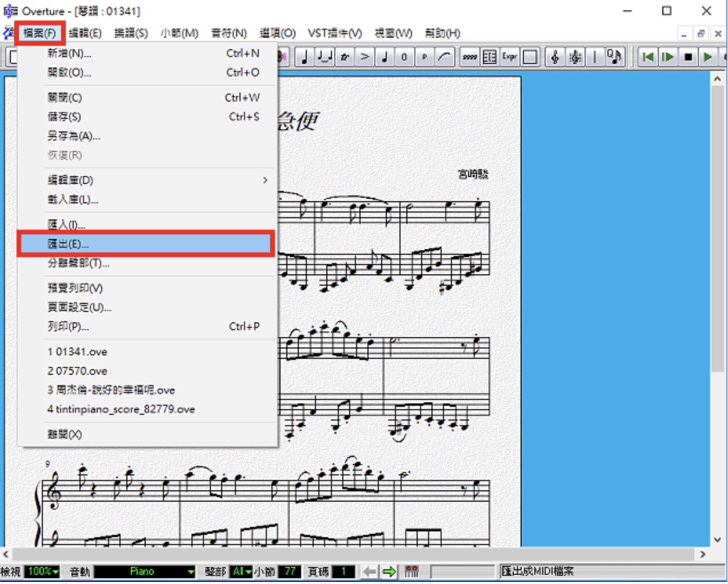Click the tied notes tool icon
Viewport: 728px width, 584px height.
point(325,57)
